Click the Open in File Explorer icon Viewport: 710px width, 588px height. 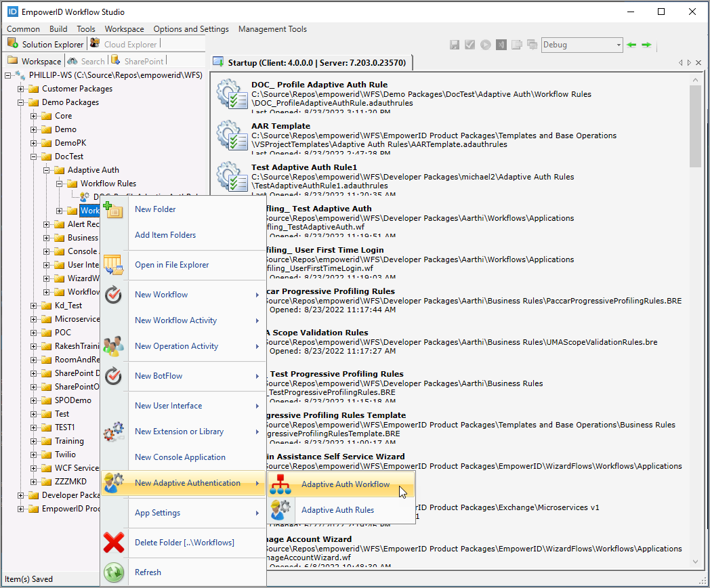(x=114, y=265)
